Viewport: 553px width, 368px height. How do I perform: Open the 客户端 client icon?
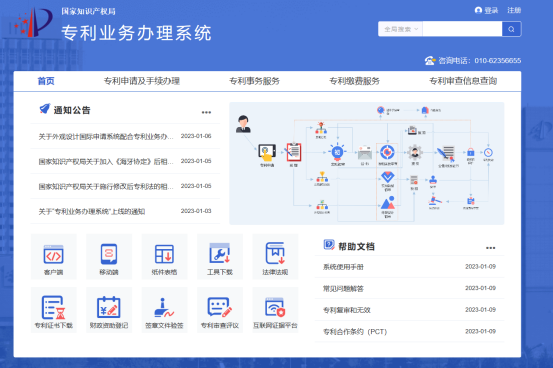tap(54, 257)
